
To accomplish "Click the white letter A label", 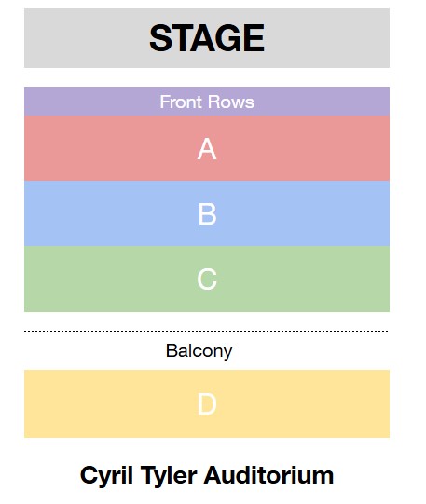I will [207, 149].
